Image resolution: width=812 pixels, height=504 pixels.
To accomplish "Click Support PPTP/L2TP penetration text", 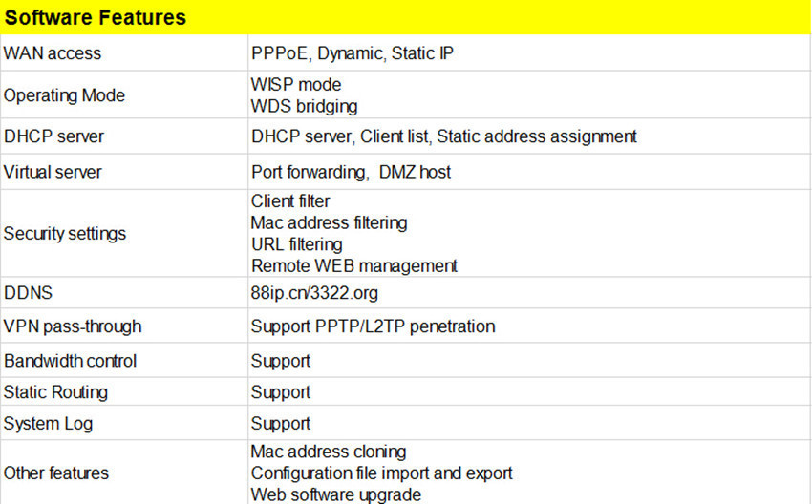I will tap(373, 326).
